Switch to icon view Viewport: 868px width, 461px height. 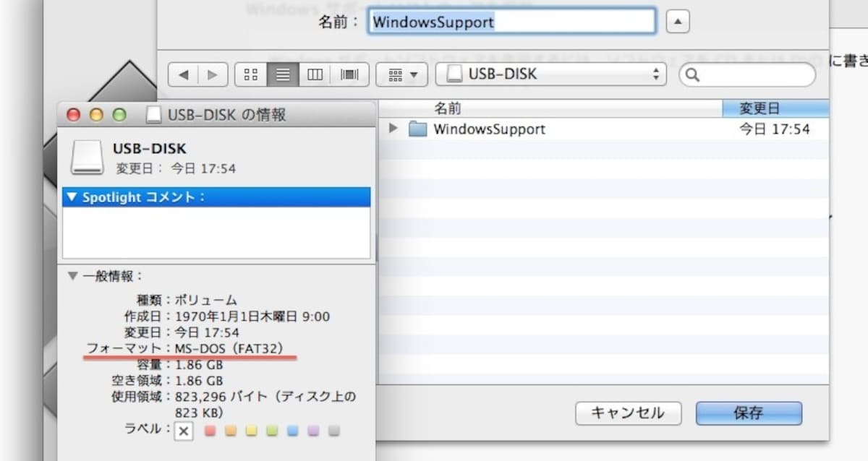click(x=251, y=74)
